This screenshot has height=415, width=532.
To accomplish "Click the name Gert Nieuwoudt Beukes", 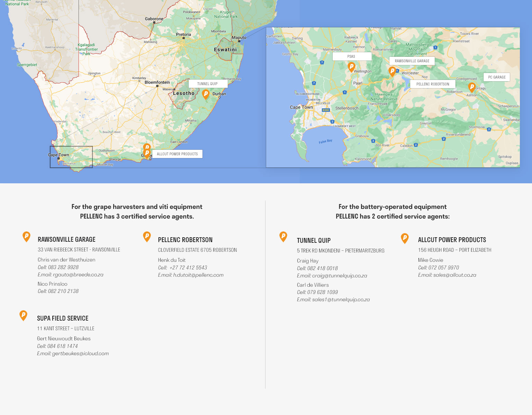I will (64, 339).
